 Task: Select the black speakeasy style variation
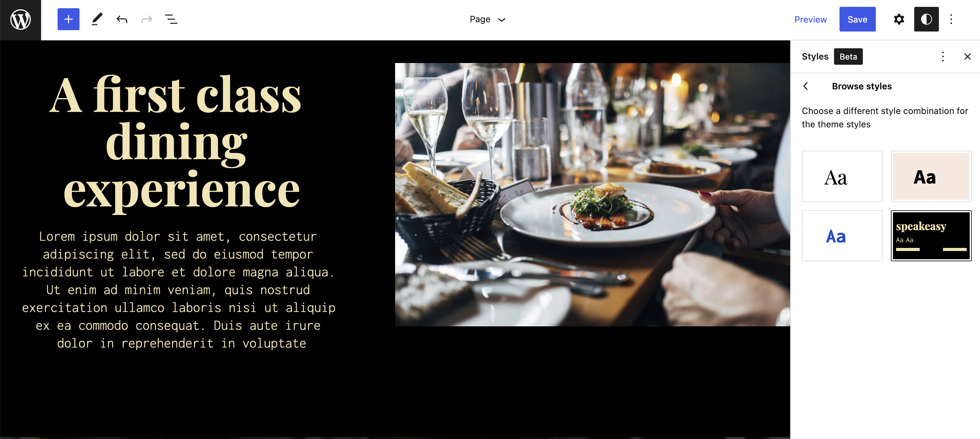point(931,236)
